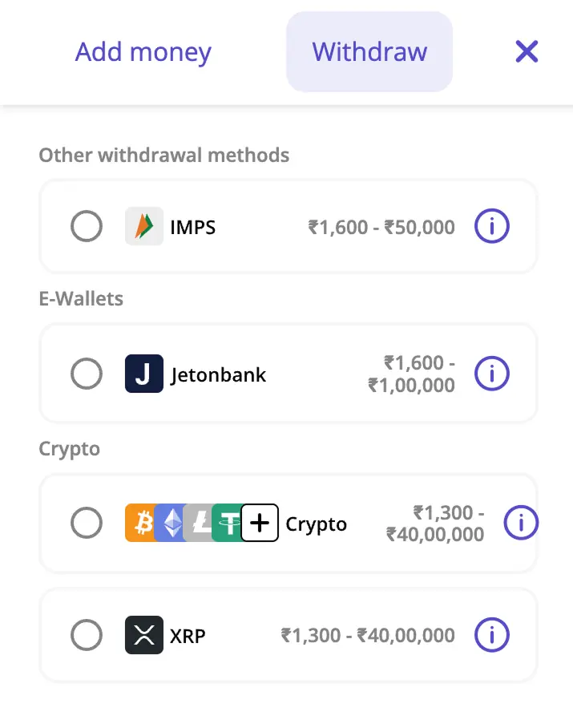This screenshot has width=573, height=728.
Task: Open the info tooltip for IMPS limits
Action: [491, 226]
